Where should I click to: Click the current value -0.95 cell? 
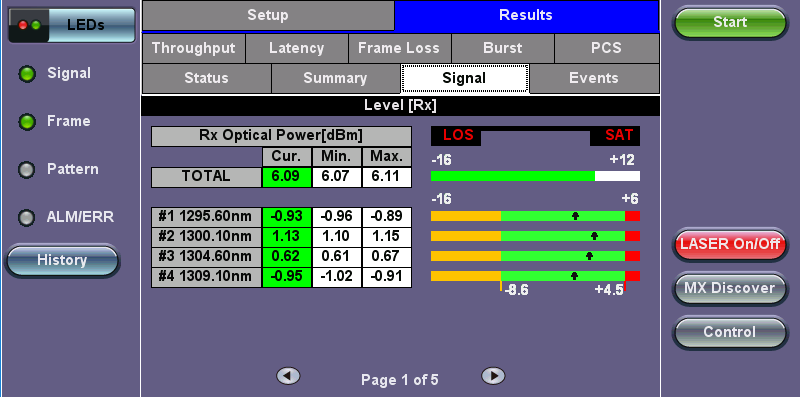coord(287,277)
